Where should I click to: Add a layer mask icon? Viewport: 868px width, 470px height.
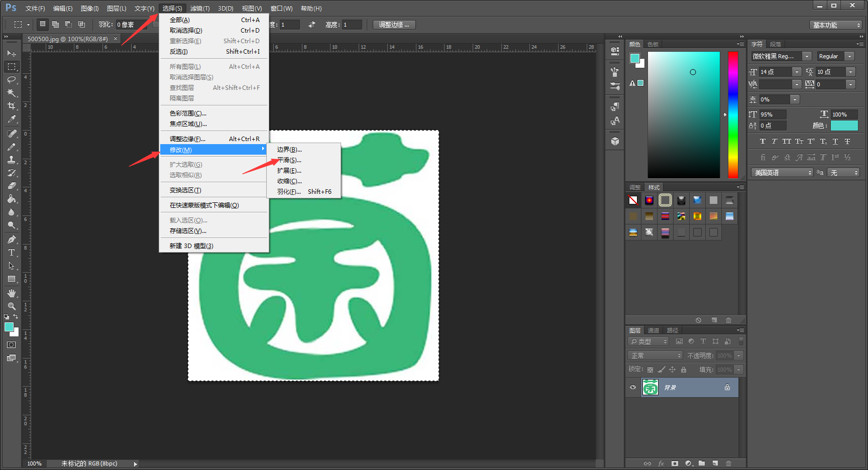(675, 463)
